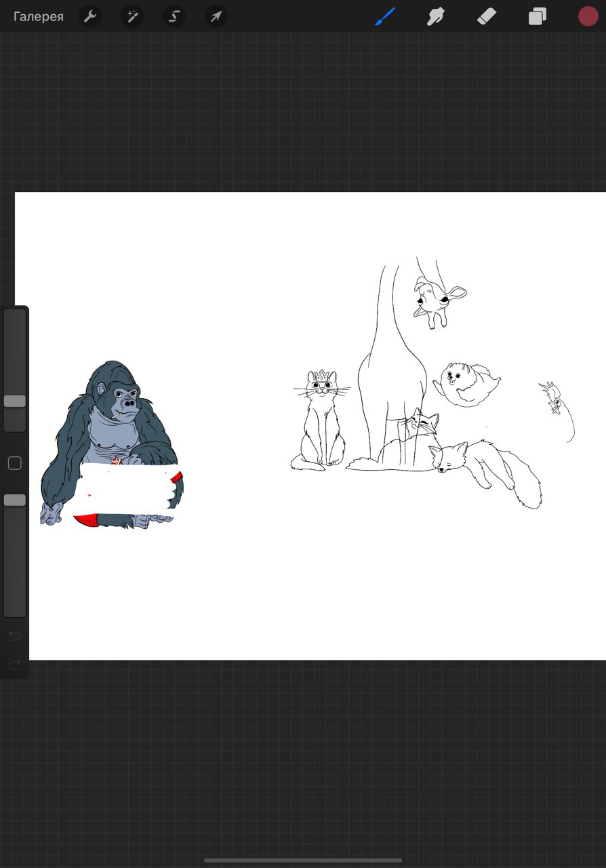
Task: Activate the Transform arrow tool
Action: [x=216, y=16]
